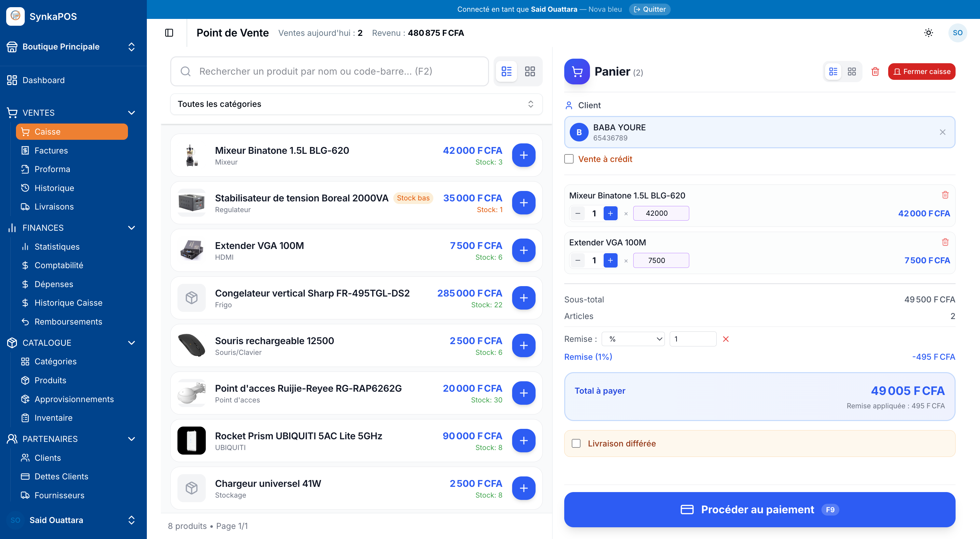
Task: Open the Remise type percent dropdown
Action: click(633, 339)
